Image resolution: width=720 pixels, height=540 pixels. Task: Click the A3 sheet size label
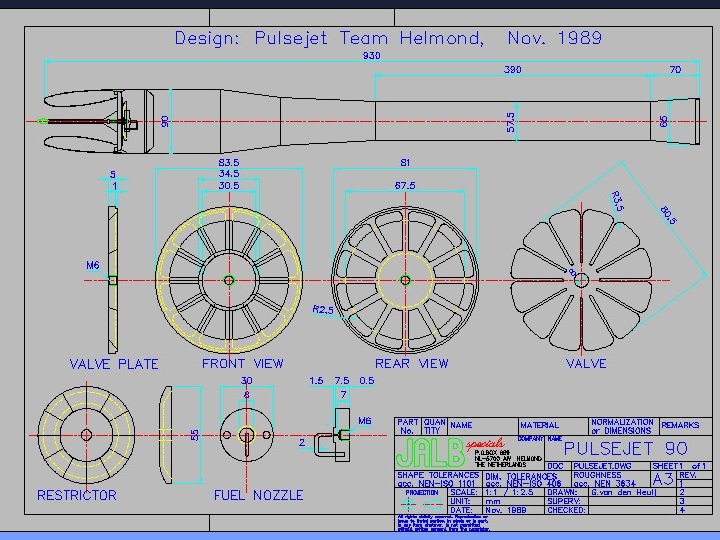tap(663, 479)
